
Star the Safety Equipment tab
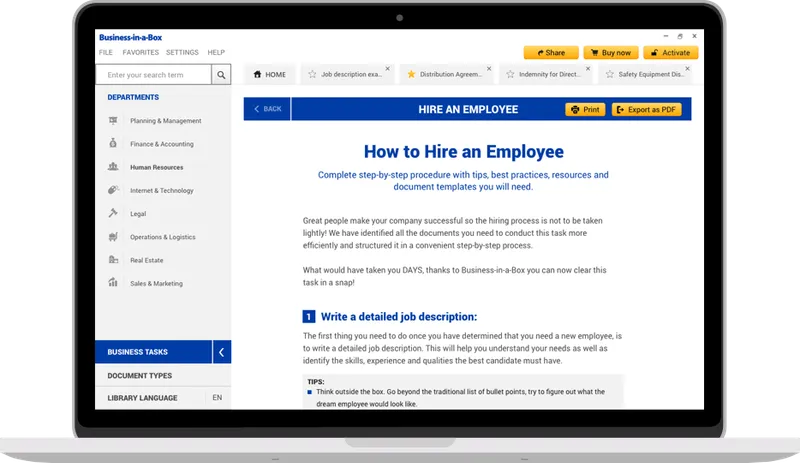pos(610,75)
